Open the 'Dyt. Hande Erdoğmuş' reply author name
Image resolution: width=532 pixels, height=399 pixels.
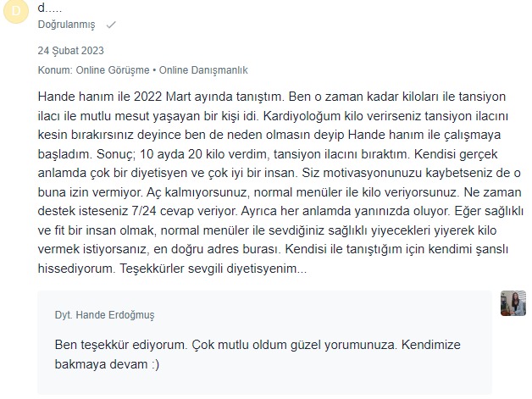104,315
